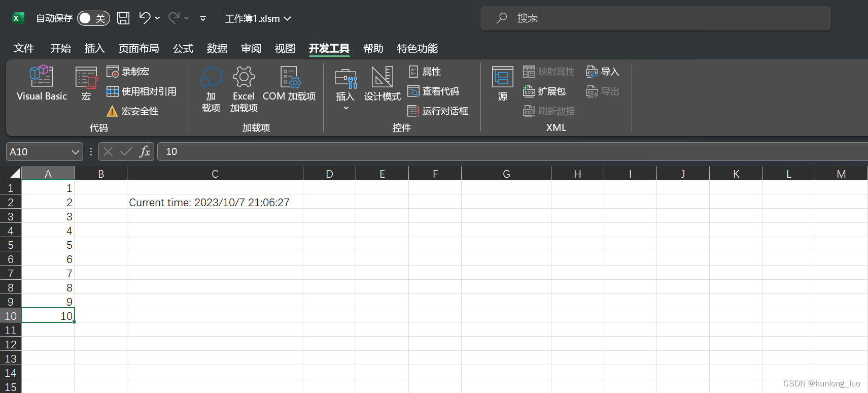
Task: Switch to the Data (数据) tab
Action: (217, 48)
